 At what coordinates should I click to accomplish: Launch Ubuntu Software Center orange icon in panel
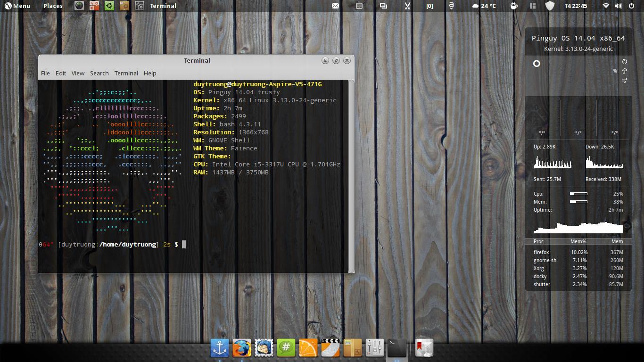coord(94,6)
